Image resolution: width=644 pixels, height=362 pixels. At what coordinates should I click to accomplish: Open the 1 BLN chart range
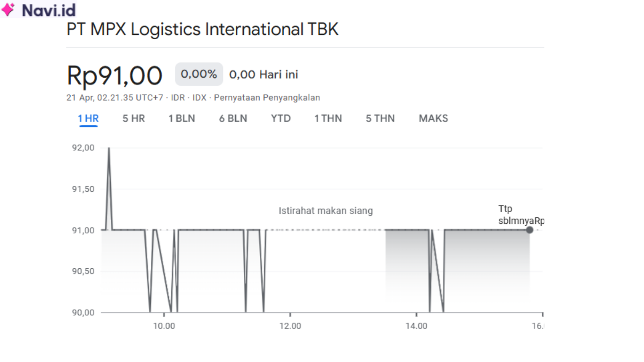(182, 119)
